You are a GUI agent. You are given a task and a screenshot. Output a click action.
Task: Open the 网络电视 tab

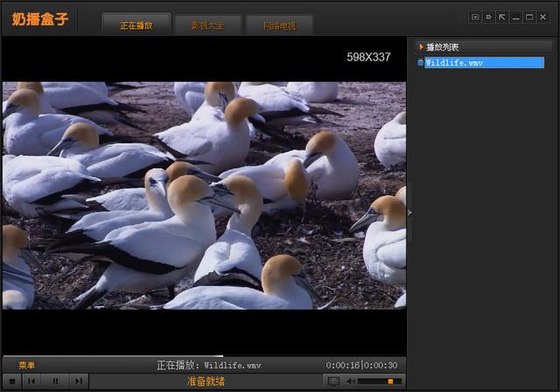point(280,25)
